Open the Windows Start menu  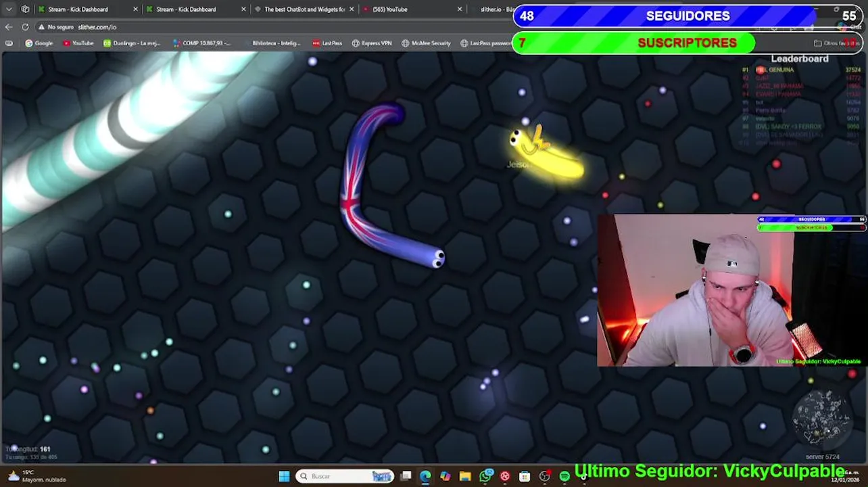point(284,477)
